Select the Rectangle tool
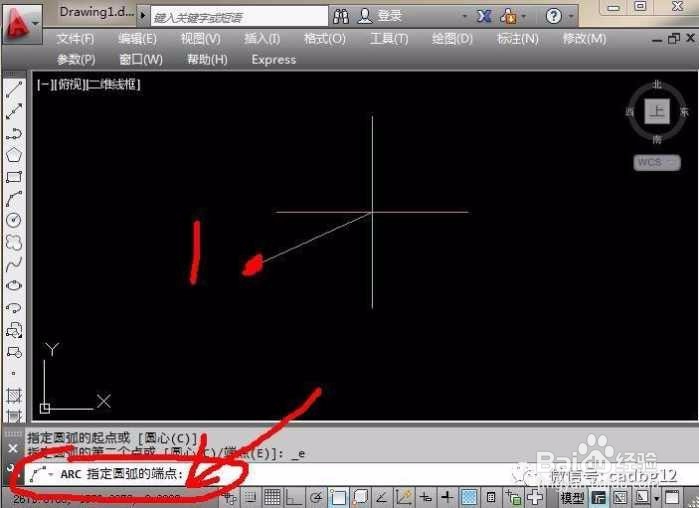Viewport: 699px width, 508px height. [x=14, y=177]
